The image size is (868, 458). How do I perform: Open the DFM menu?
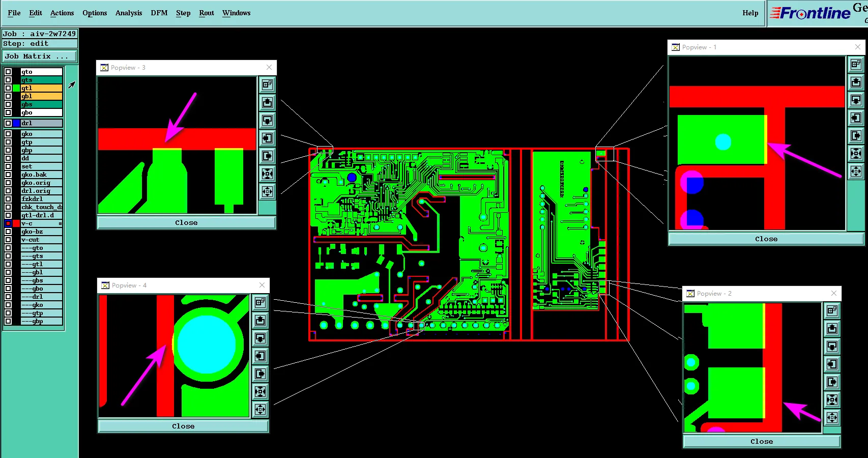pyautogui.click(x=159, y=13)
